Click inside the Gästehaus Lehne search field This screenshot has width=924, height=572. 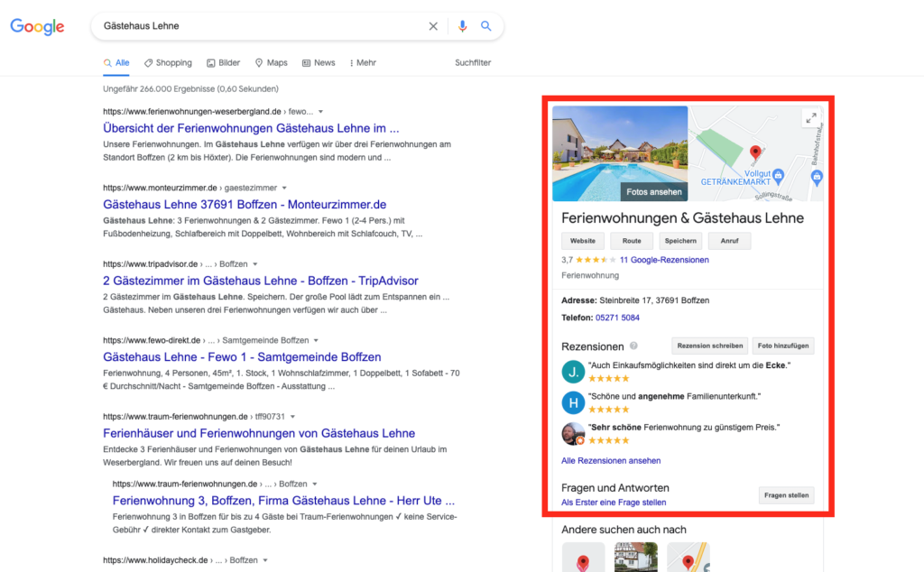259,26
